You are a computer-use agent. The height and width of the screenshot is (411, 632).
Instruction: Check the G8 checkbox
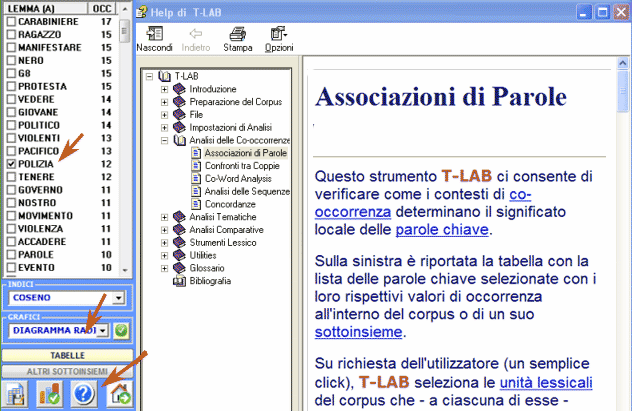(x=11, y=73)
